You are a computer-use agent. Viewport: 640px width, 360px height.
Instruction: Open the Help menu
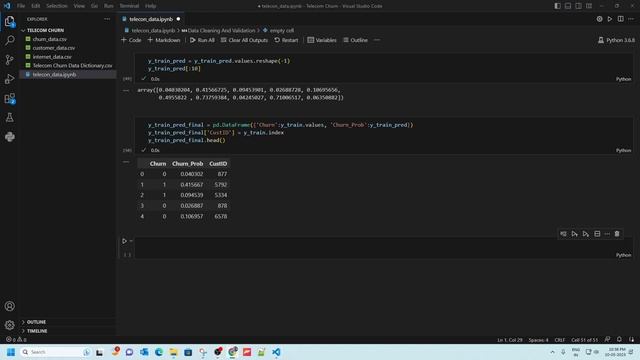[x=151, y=6]
